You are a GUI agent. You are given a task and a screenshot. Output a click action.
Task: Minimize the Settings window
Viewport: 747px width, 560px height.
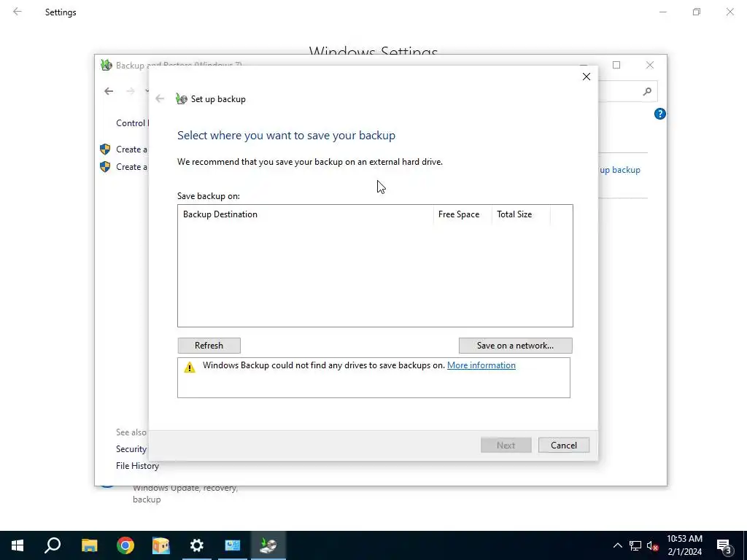(x=662, y=12)
